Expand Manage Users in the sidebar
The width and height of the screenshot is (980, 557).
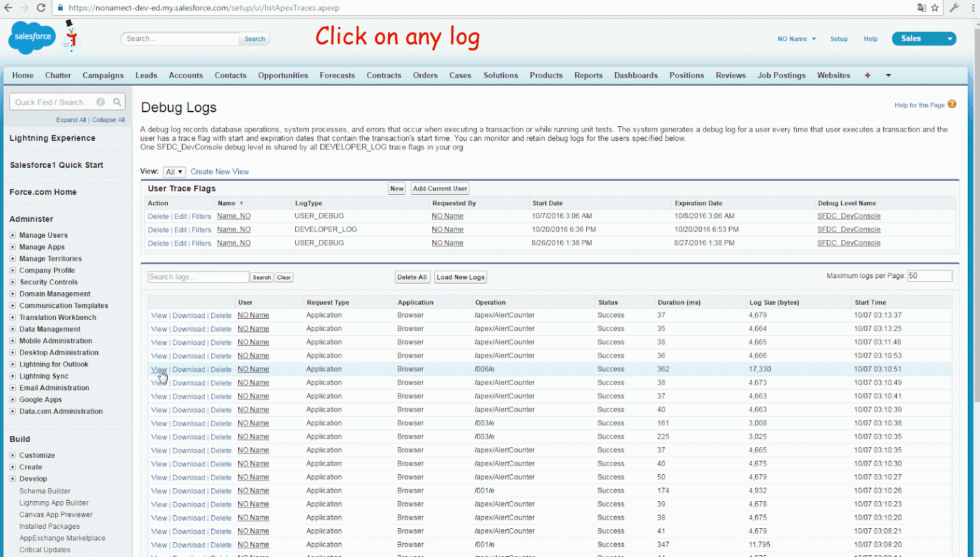[x=12, y=235]
